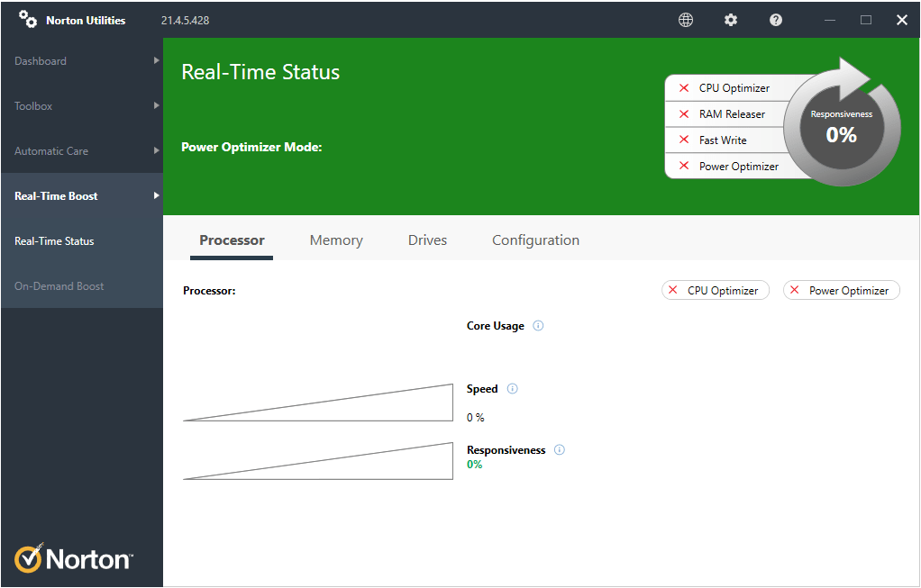
Task: Click the green 0% responsiveness value
Action: tap(475, 464)
